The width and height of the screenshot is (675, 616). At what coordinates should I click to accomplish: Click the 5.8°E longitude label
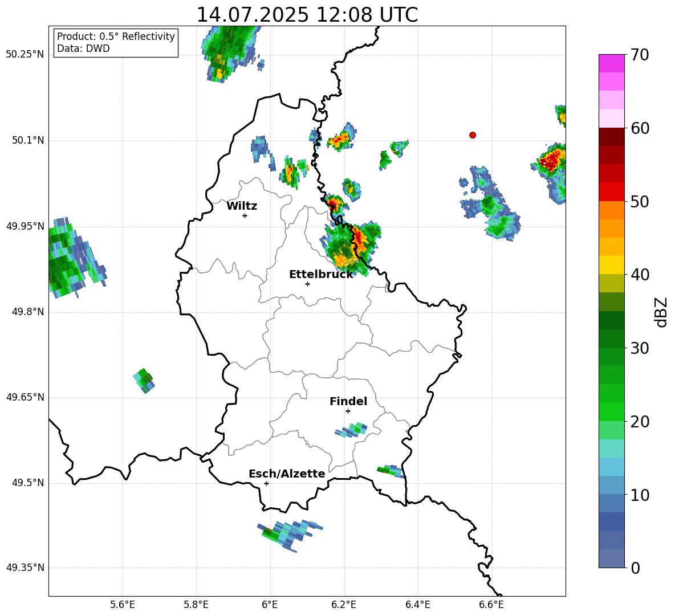(196, 605)
